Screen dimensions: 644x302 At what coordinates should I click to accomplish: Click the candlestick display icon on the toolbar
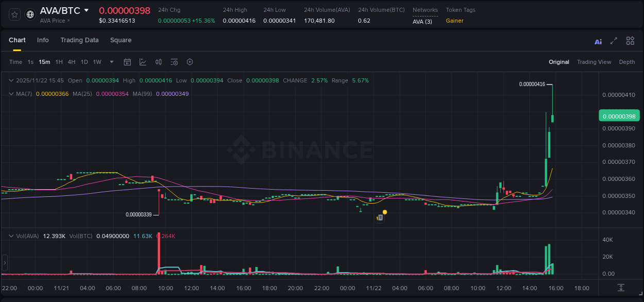point(159,62)
